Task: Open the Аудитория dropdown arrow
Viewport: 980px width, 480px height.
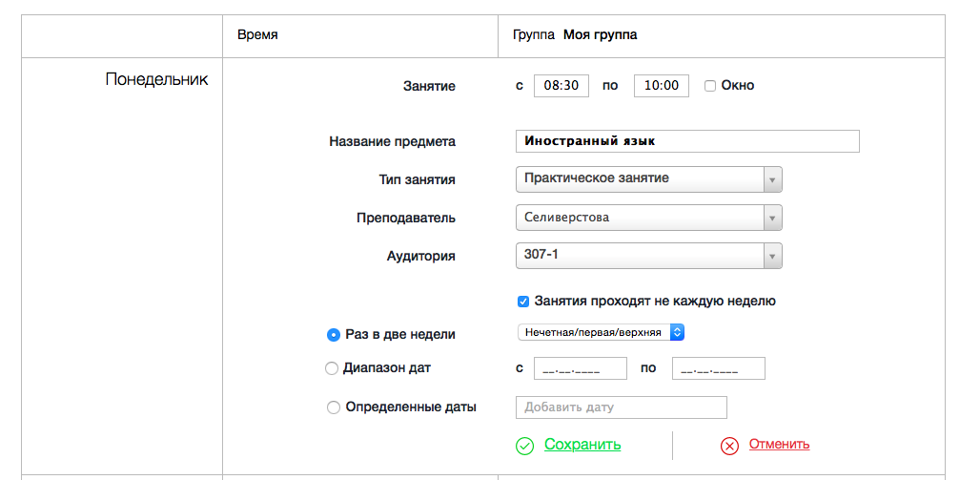Action: coord(772,257)
